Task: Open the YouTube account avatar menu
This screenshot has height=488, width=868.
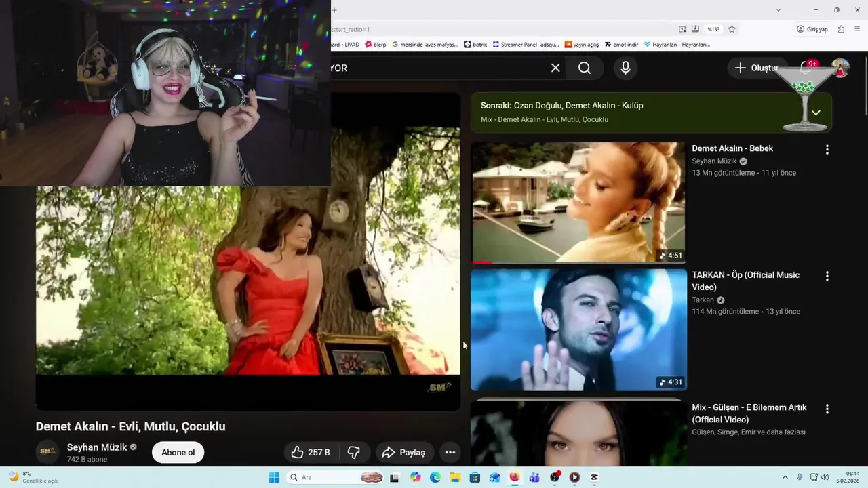Action: [840, 68]
